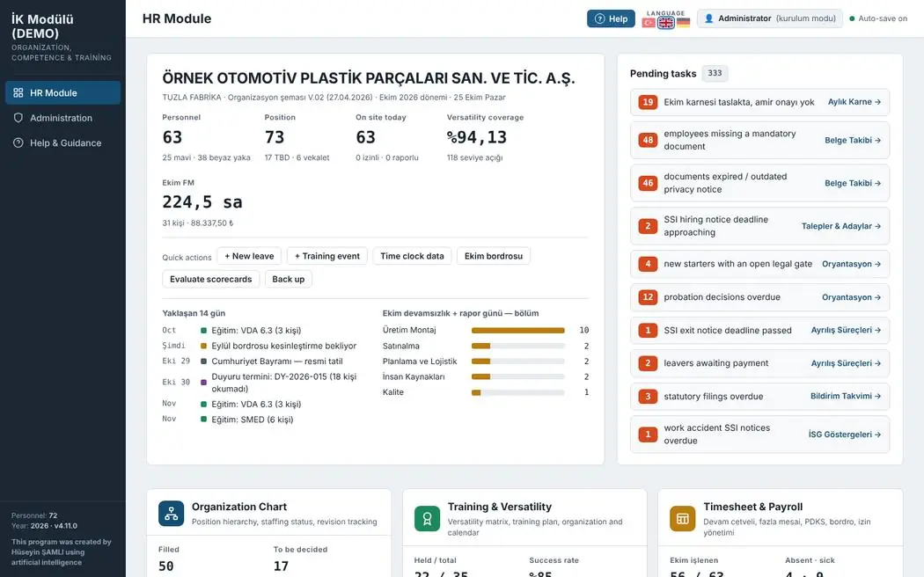Screen dimensions: 924x577
Task: Click the Üretim Montaj absence bar
Action: tap(518, 331)
